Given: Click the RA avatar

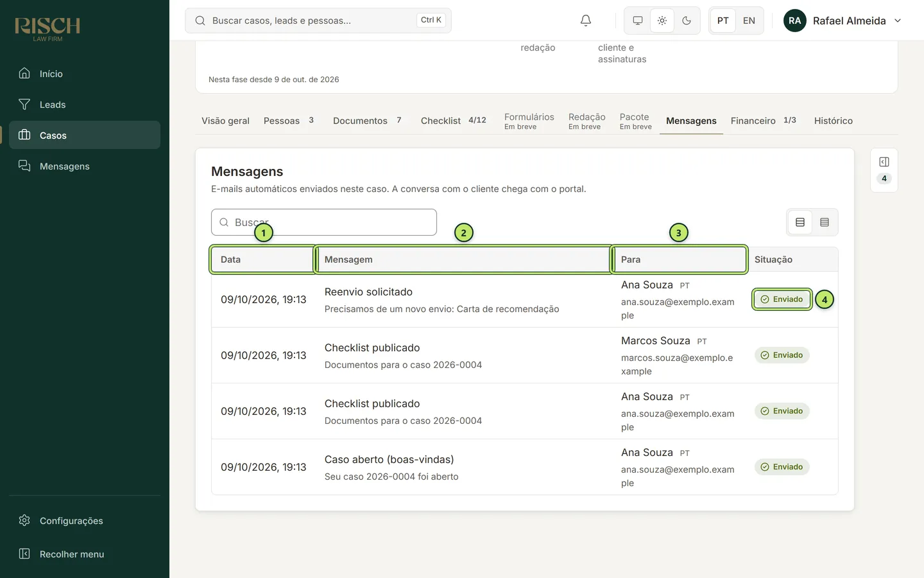Looking at the screenshot, I should [x=795, y=21].
